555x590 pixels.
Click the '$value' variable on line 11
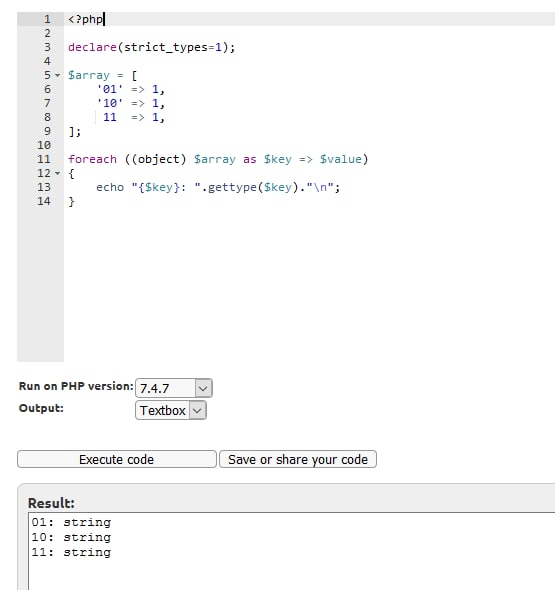341,159
